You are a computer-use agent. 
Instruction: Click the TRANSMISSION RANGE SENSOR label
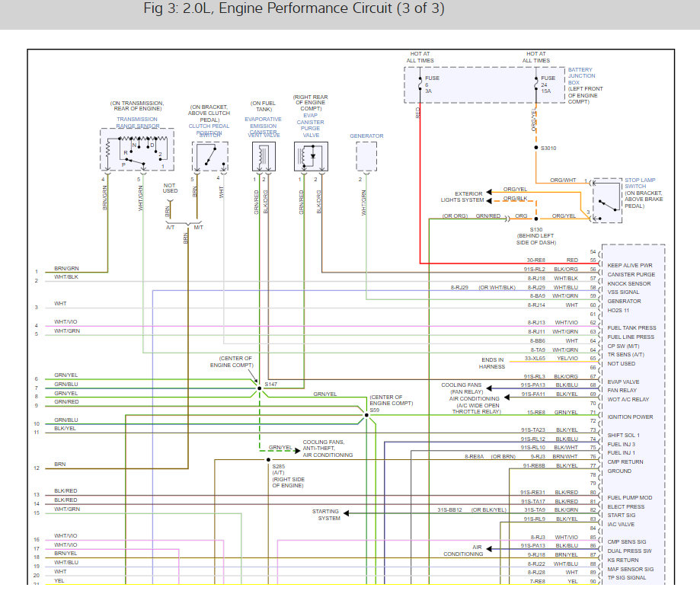click(137, 123)
